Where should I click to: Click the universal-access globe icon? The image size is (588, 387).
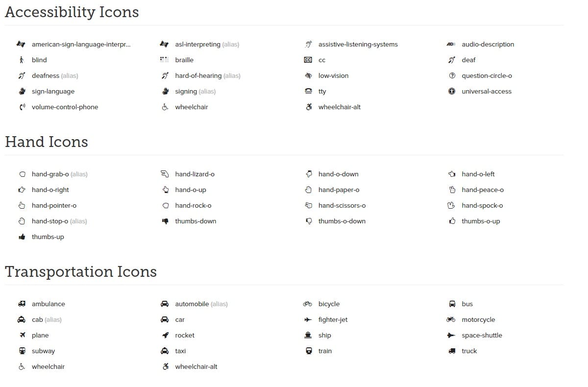pyautogui.click(x=451, y=91)
